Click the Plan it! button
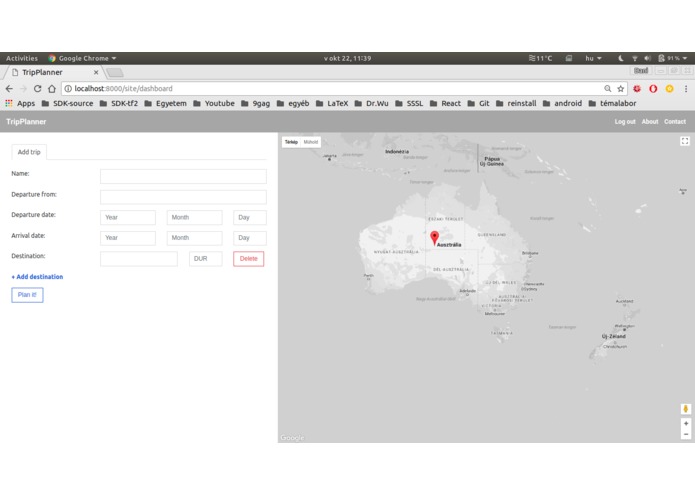The height and width of the screenshot is (494, 695). coord(27,295)
